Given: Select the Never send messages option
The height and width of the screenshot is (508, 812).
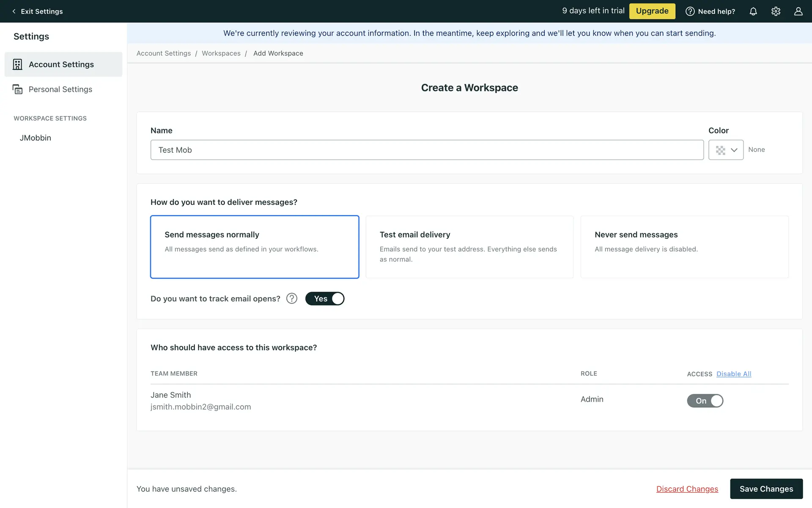Looking at the screenshot, I should click(684, 247).
